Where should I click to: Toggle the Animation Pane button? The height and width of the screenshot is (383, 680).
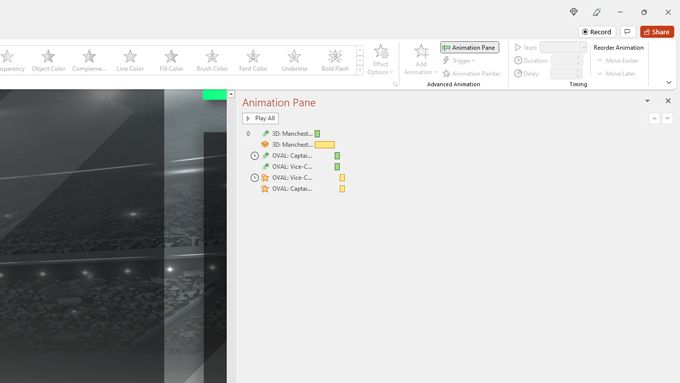(469, 47)
